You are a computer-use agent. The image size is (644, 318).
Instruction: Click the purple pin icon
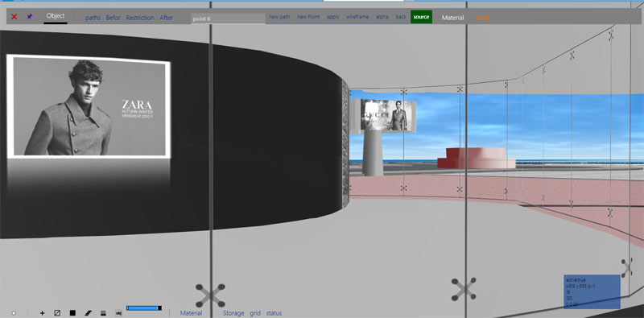(30, 16)
